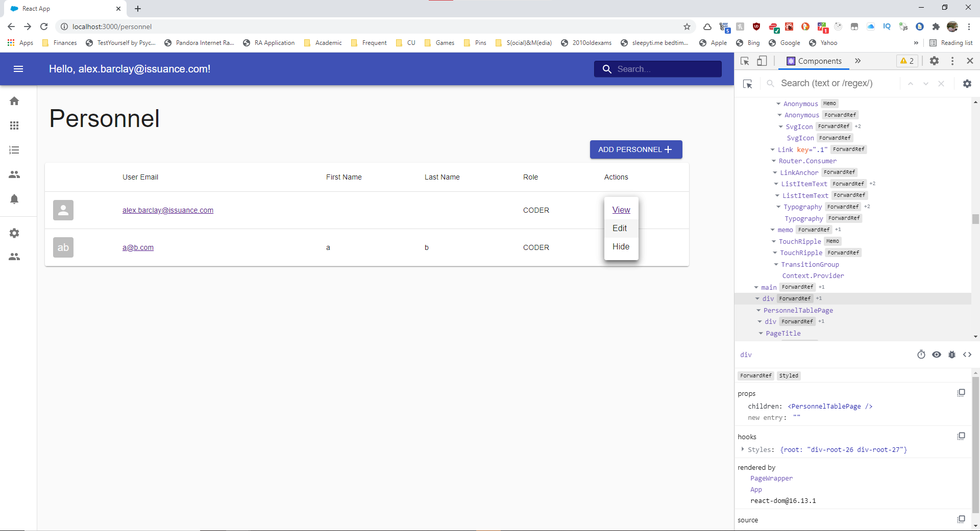Choose Hide from the actions menu

pyautogui.click(x=621, y=246)
